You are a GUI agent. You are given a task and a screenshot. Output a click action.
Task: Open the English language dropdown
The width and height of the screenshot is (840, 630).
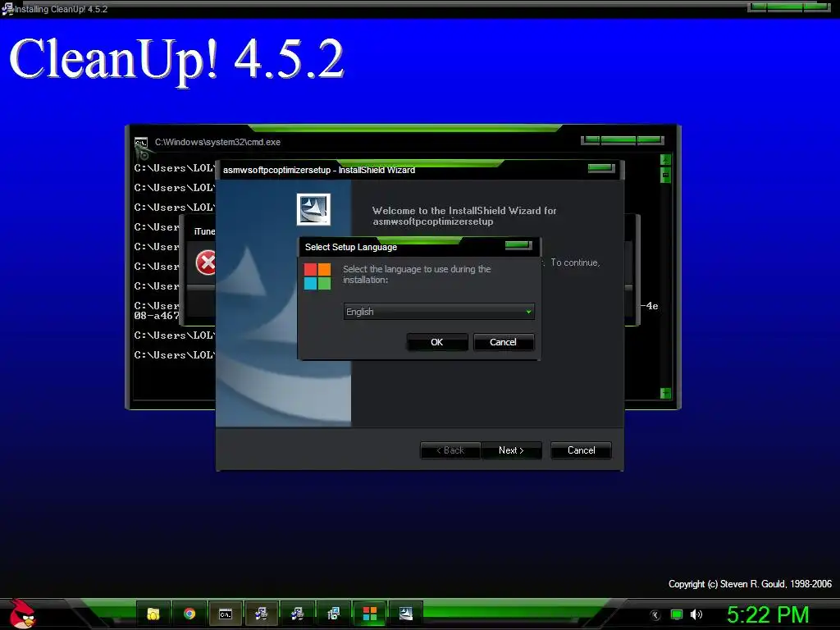439,312
